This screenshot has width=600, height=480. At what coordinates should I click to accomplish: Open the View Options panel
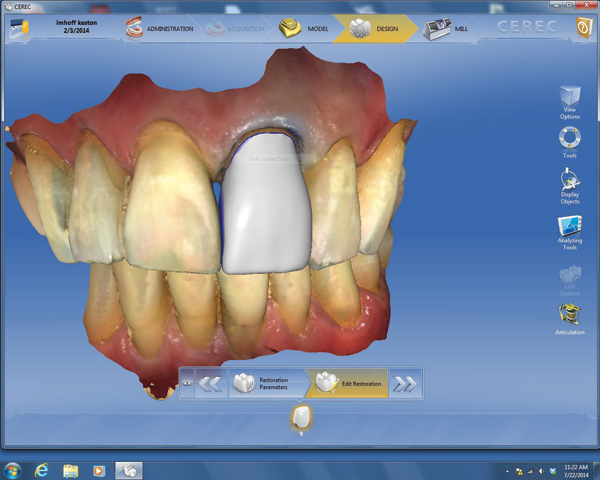[569, 101]
